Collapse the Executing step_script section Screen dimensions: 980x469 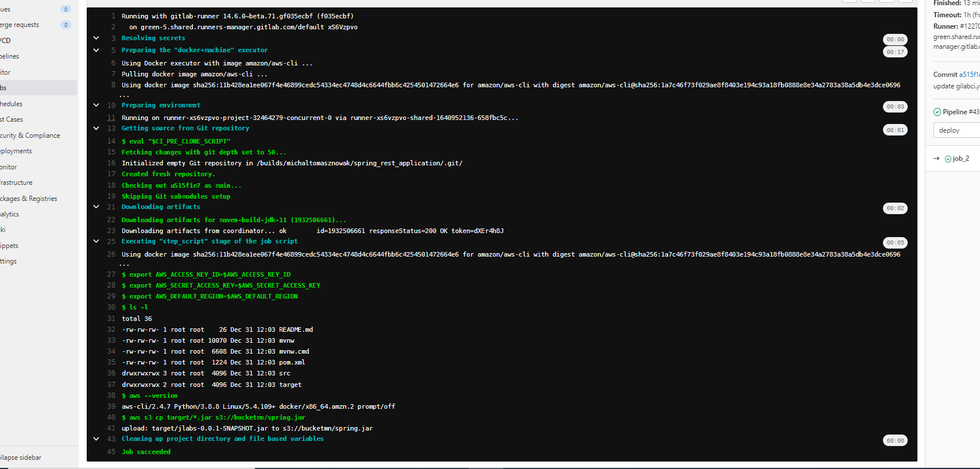(96, 241)
